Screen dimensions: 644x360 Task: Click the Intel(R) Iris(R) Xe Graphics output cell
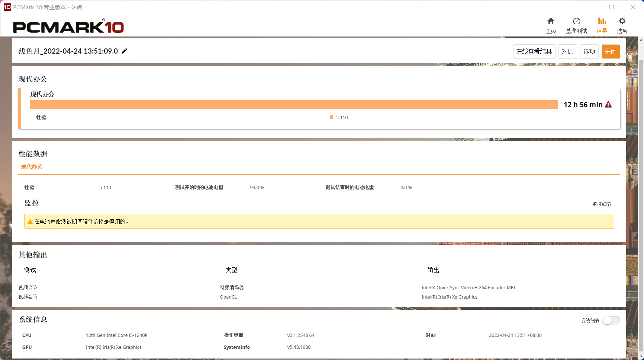click(450, 297)
